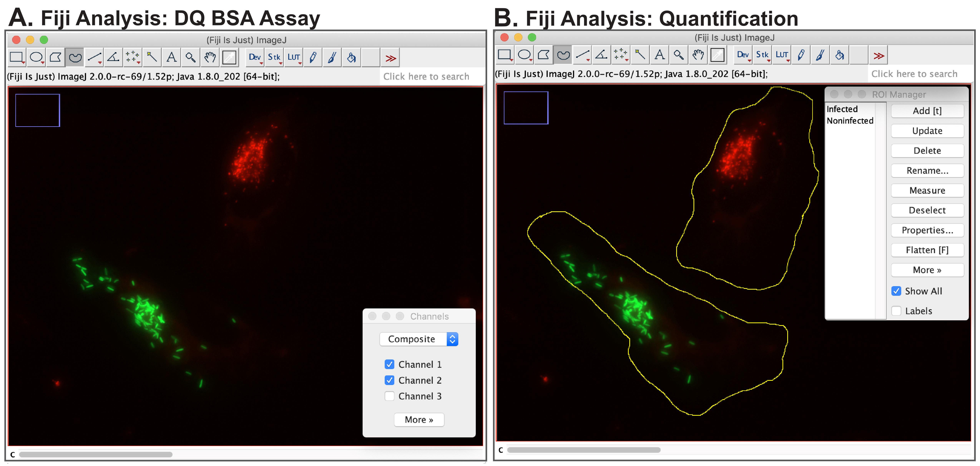Screen dimensions: 980x466
Task: Uncheck Show All in ROI Manager
Action: click(x=896, y=291)
